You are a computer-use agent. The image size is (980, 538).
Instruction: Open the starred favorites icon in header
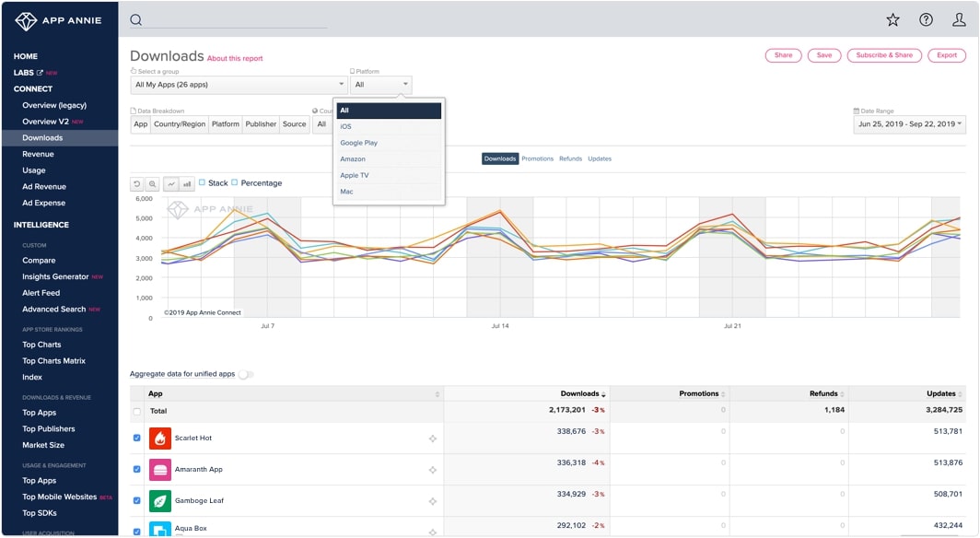tap(891, 18)
